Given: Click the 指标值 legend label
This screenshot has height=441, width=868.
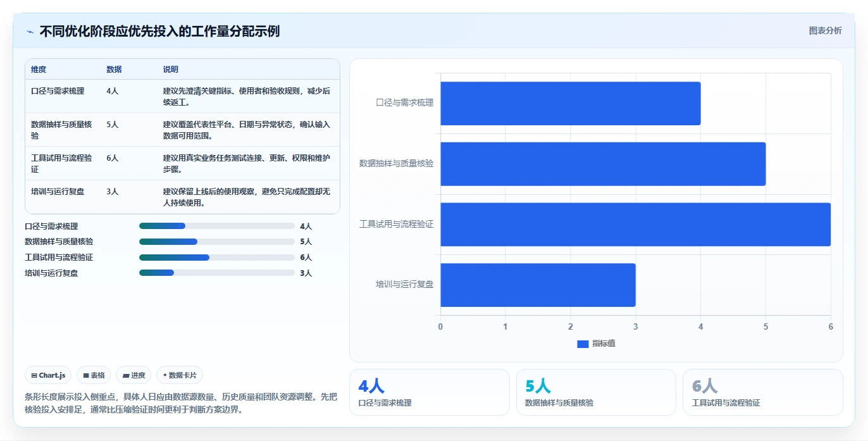Looking at the screenshot, I should [x=604, y=344].
